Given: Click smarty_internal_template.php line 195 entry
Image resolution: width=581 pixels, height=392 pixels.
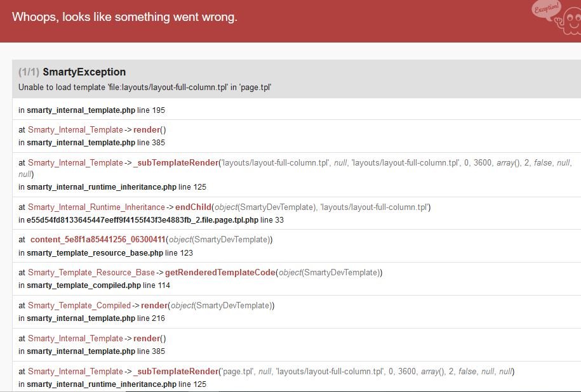Looking at the screenshot, I should 92,110.
